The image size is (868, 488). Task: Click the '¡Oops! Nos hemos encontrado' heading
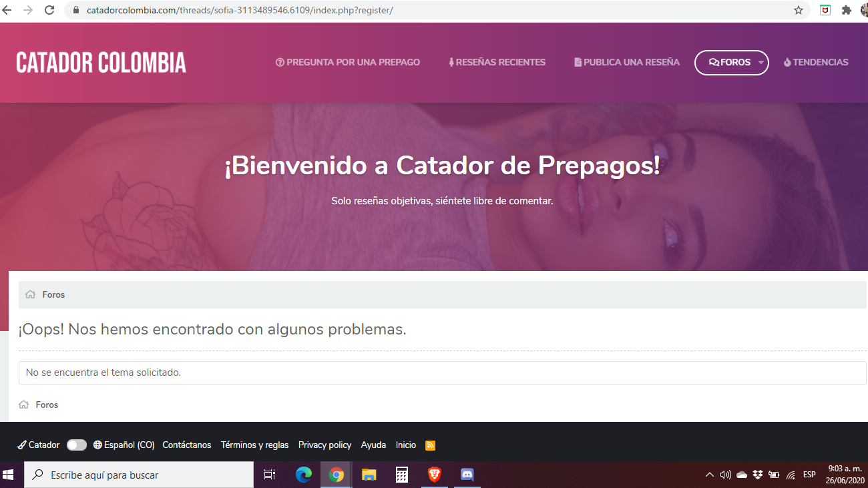click(x=212, y=329)
